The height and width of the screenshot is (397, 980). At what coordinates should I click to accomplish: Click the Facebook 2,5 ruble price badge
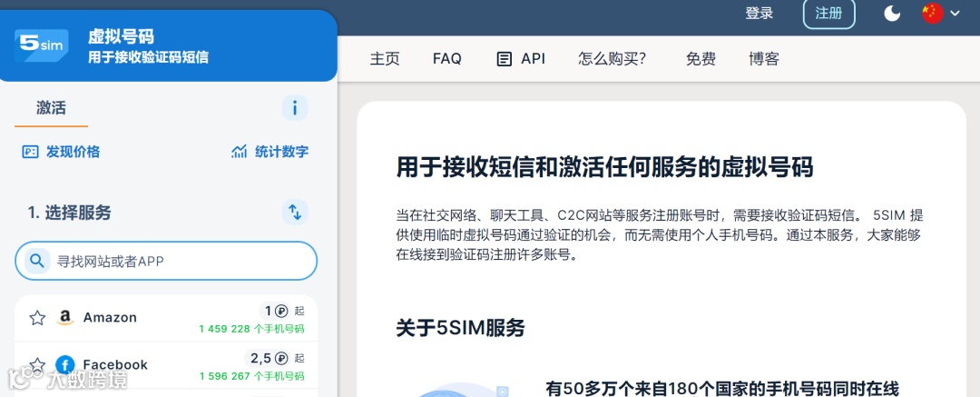tap(269, 358)
